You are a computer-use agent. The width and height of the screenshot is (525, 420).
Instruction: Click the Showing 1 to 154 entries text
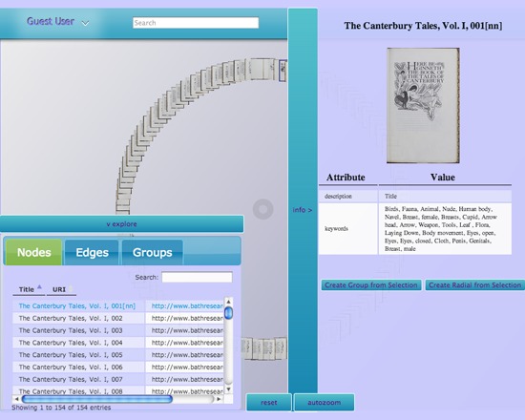coord(61,408)
